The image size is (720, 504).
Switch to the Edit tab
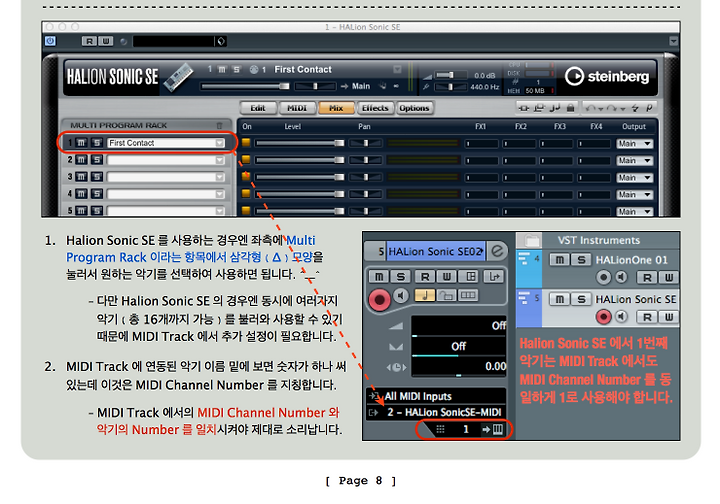(258, 108)
